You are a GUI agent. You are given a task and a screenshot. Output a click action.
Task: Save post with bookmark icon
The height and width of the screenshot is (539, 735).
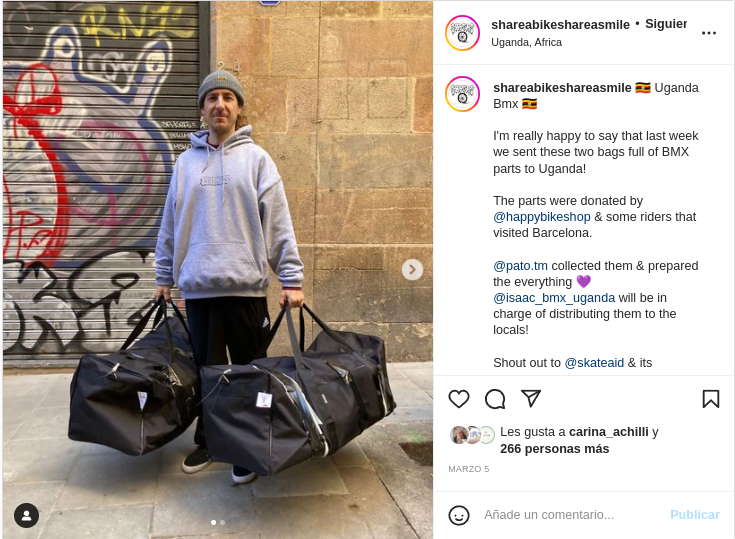click(x=711, y=399)
